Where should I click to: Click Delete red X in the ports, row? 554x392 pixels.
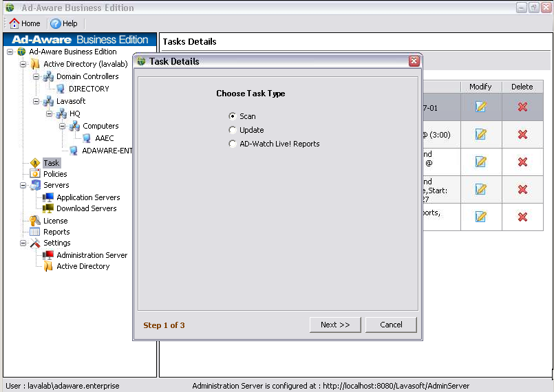point(522,217)
